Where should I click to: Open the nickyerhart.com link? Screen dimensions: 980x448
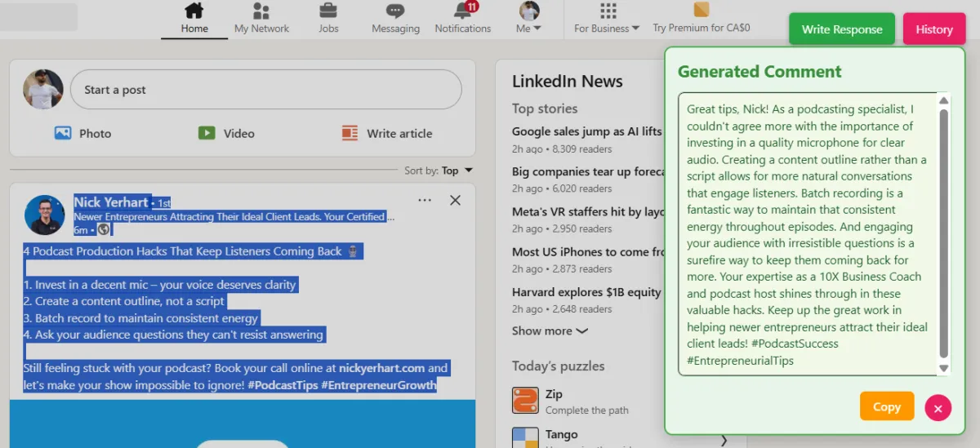point(382,368)
